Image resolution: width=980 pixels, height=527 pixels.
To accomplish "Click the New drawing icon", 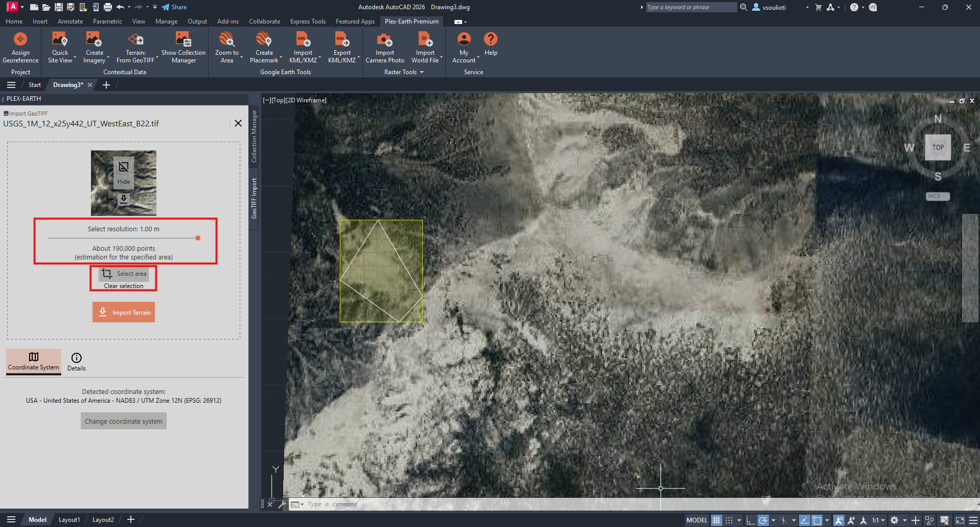I will click(x=34, y=7).
